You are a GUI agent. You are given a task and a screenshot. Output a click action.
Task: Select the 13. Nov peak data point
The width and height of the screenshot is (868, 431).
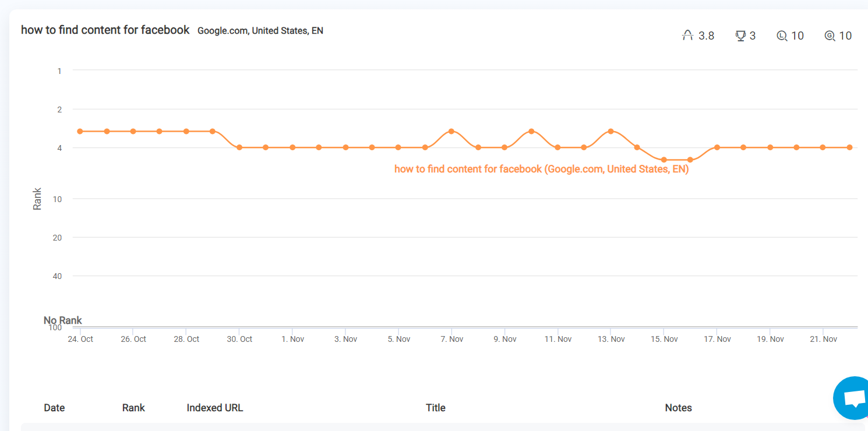point(611,132)
